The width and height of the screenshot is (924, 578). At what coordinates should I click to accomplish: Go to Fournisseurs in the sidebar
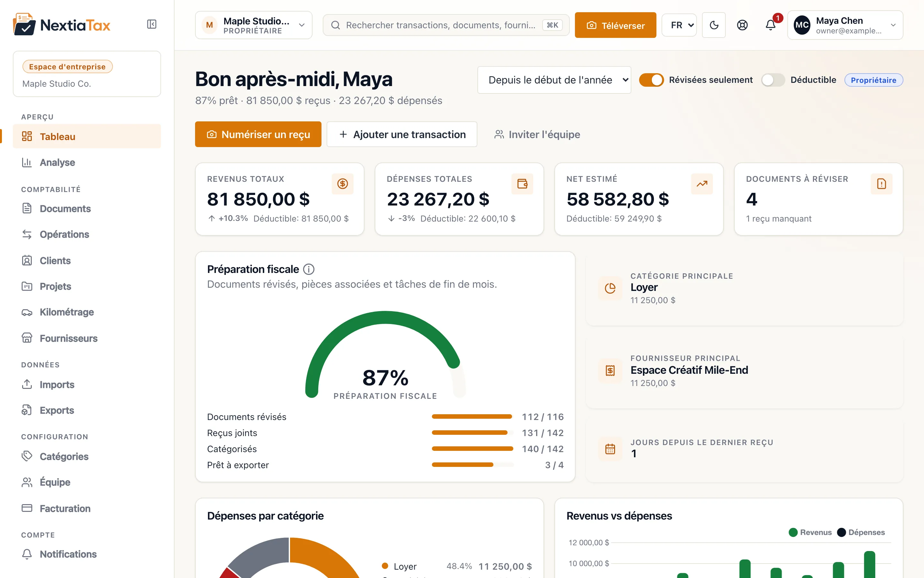pyautogui.click(x=87, y=338)
